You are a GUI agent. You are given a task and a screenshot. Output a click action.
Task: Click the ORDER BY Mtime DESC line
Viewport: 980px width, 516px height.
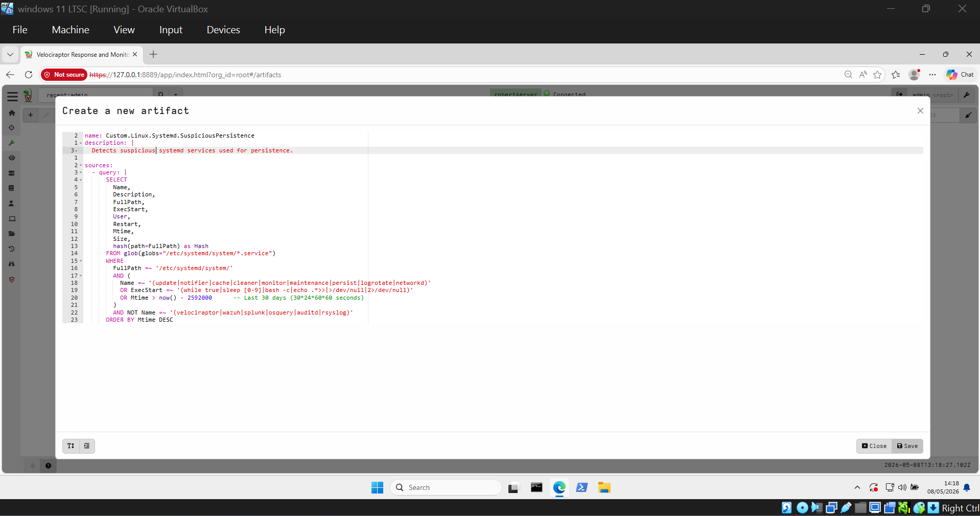(139, 320)
